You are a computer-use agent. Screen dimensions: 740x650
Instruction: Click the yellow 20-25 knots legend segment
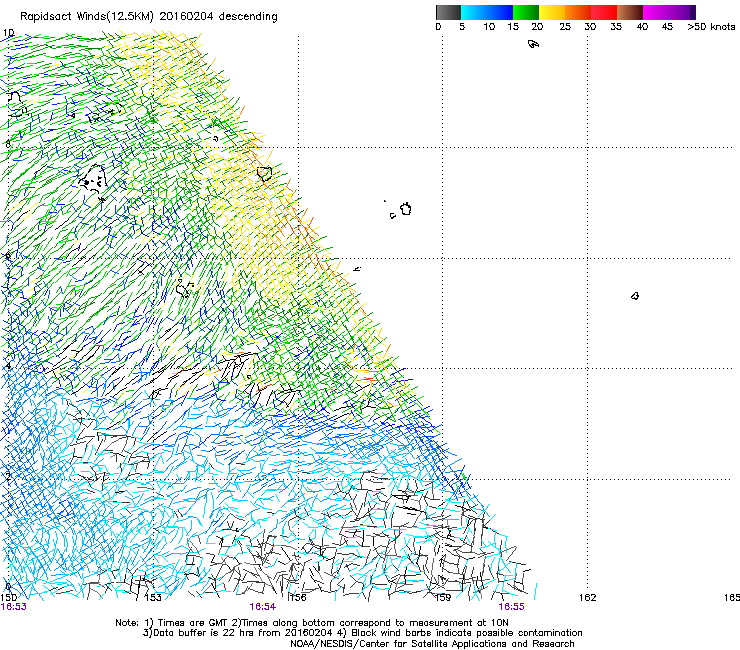pyautogui.click(x=552, y=12)
